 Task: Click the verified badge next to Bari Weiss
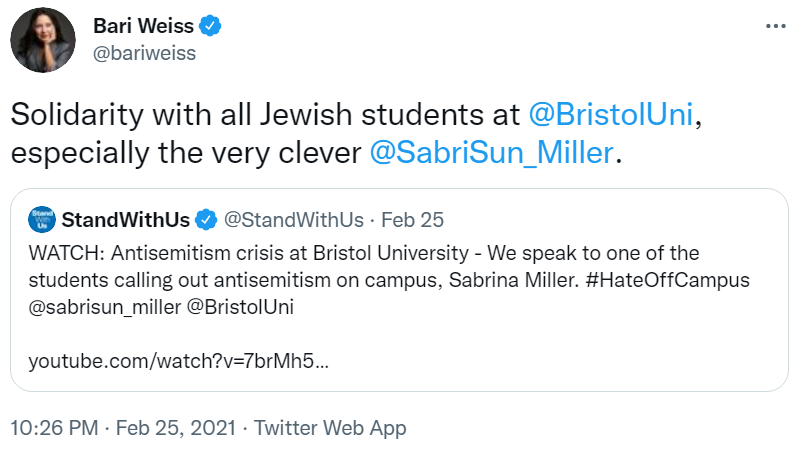pyautogui.click(x=210, y=26)
